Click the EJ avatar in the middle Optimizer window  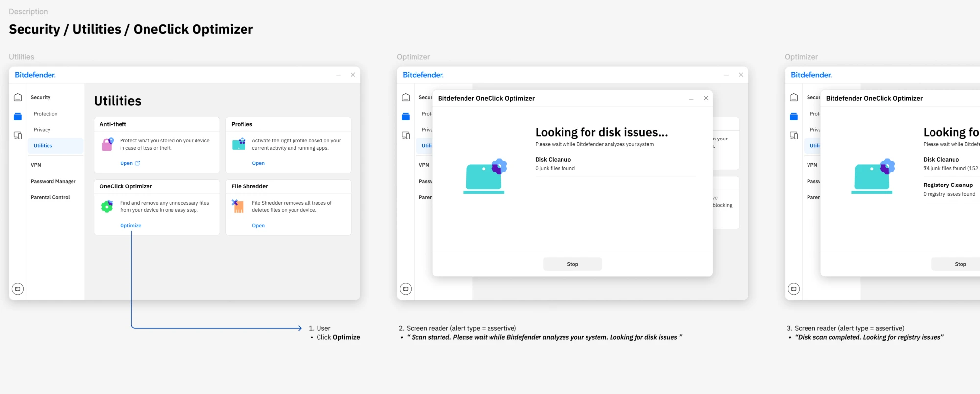point(406,289)
